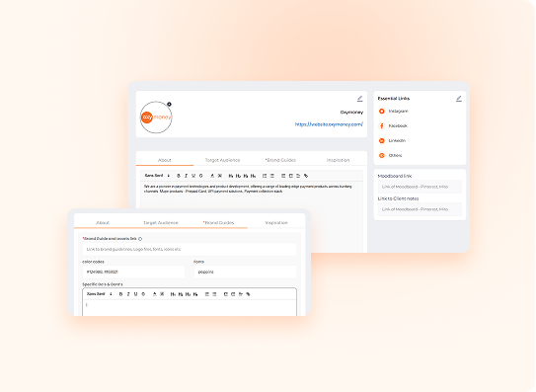
Task: Click the Others link icon
Action: pyautogui.click(x=382, y=155)
